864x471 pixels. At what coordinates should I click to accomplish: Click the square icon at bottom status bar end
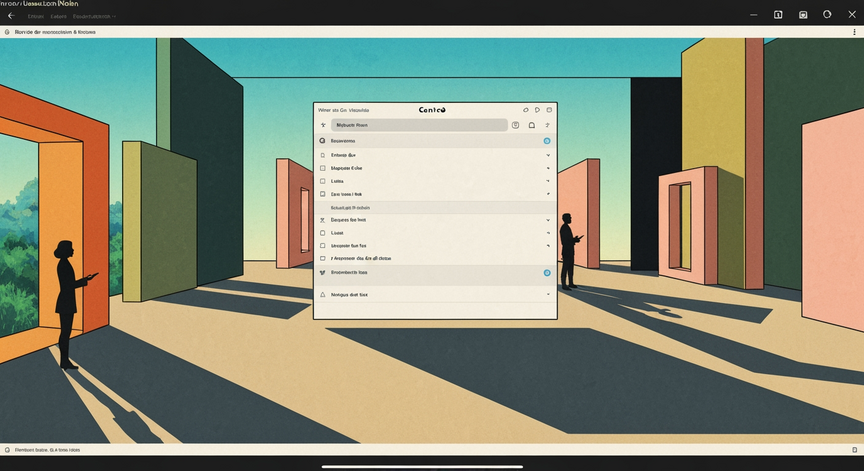[x=855, y=450]
